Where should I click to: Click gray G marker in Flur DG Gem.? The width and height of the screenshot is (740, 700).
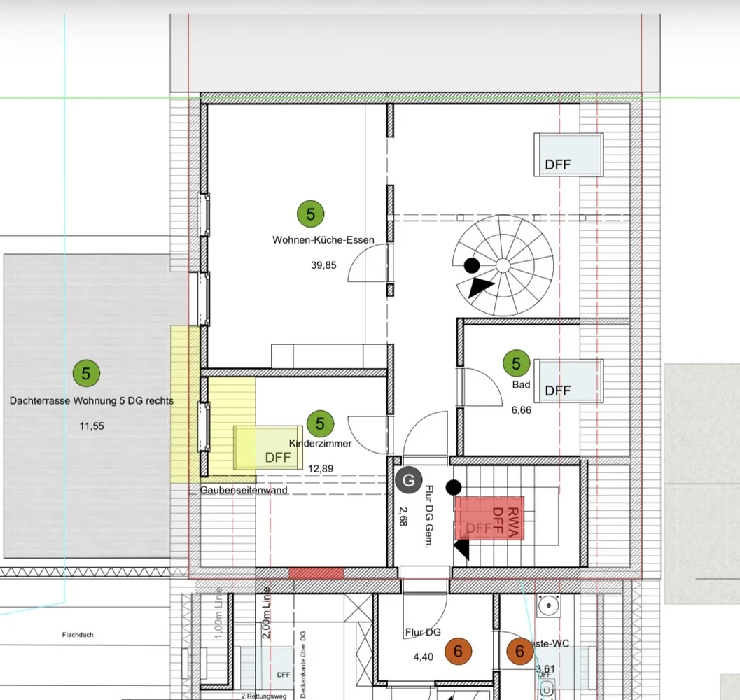click(409, 480)
